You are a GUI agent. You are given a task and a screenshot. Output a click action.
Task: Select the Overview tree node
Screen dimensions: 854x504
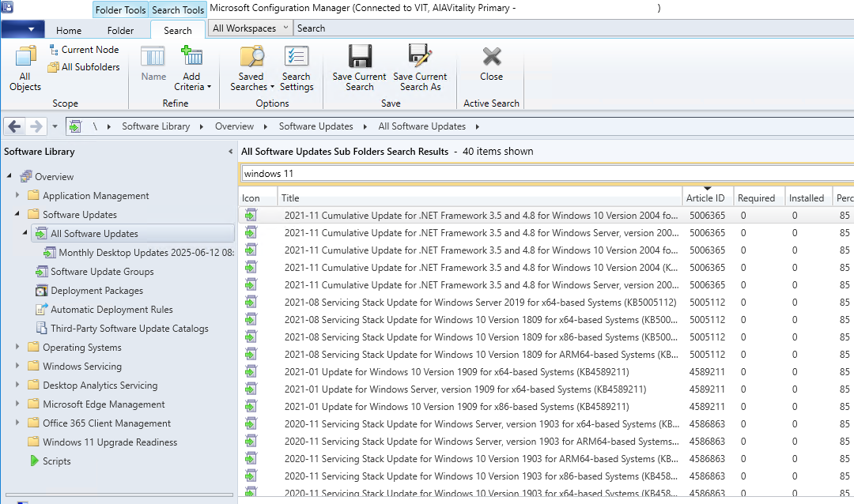54,176
